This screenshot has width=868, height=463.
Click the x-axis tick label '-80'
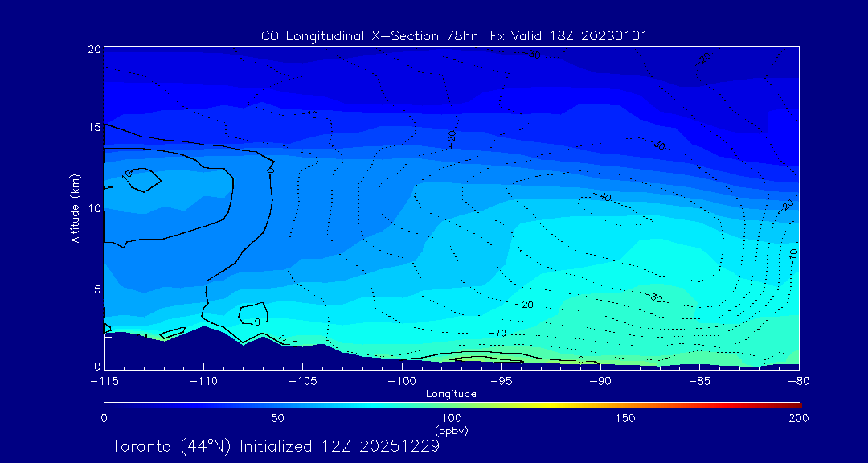pos(798,381)
